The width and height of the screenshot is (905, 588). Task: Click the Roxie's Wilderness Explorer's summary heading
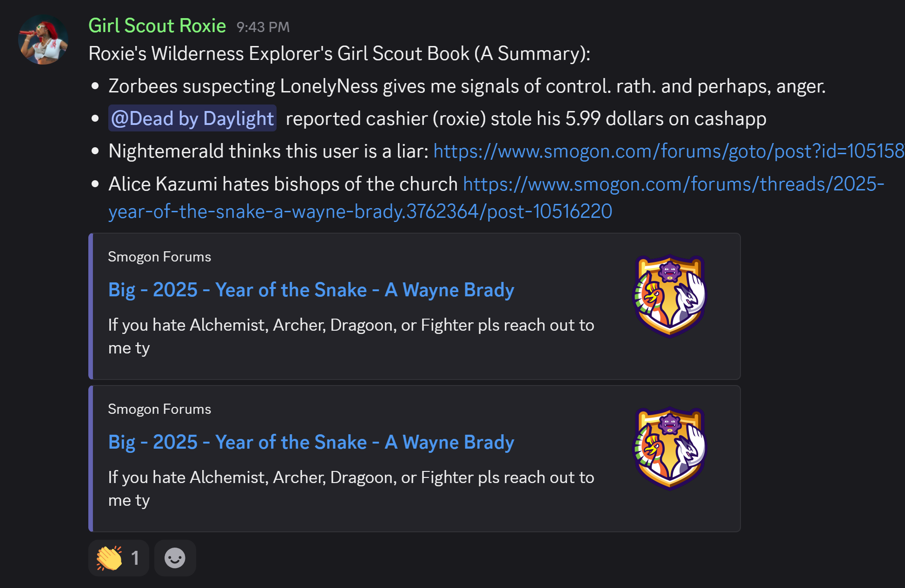339,54
